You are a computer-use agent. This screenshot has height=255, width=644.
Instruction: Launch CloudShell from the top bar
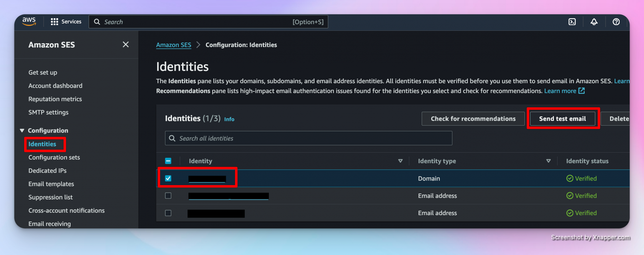click(x=572, y=22)
